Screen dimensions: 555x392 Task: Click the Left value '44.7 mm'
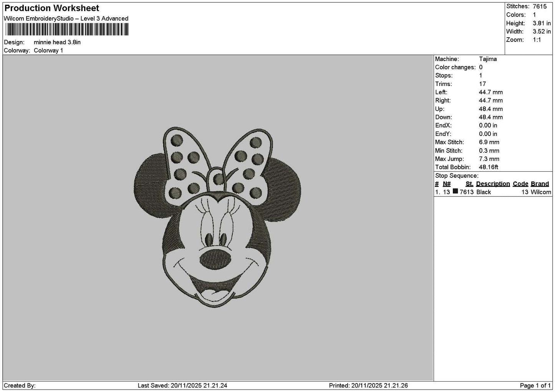(x=491, y=92)
